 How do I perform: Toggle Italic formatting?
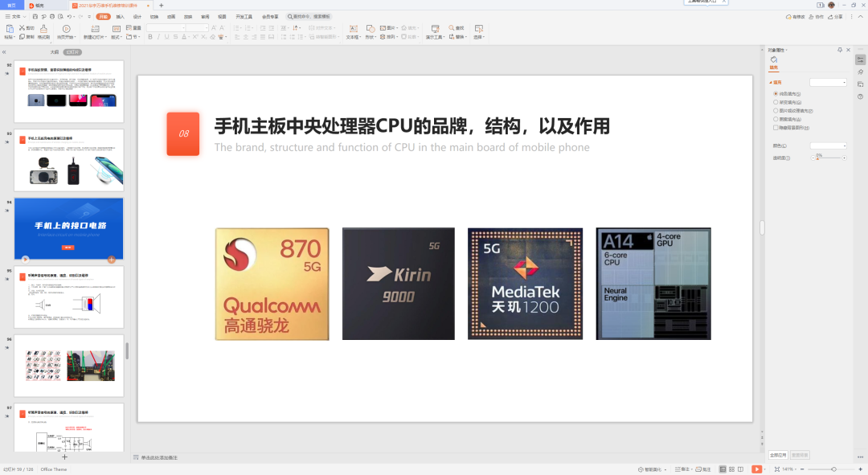point(158,37)
